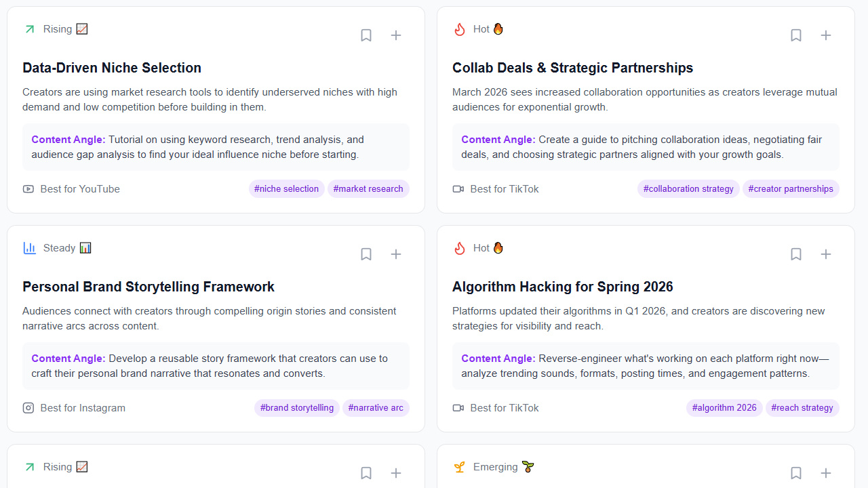The height and width of the screenshot is (488, 868).
Task: Click plus icon on Algorithm Hacking card
Action: [826, 254]
